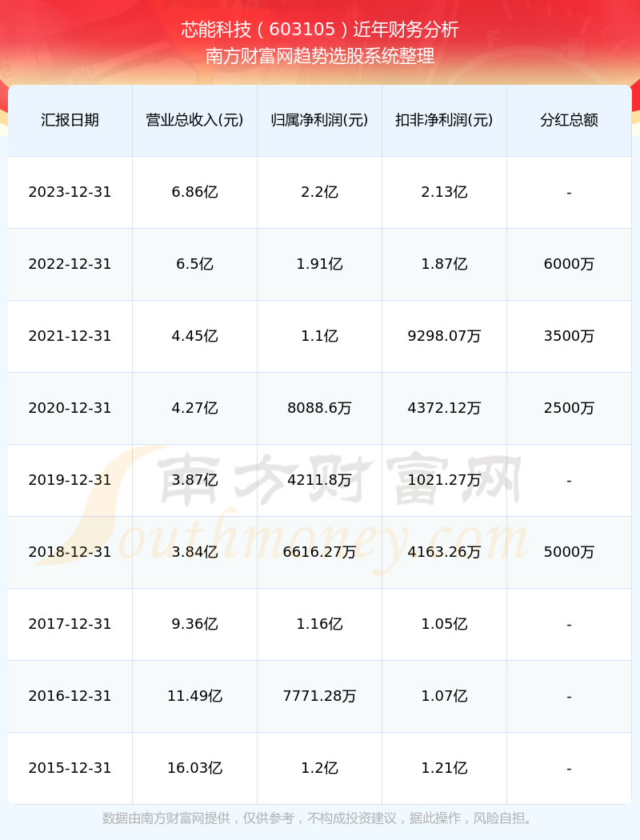
Task: Click adjusted profit value 1.21亿
Action: pos(444,768)
